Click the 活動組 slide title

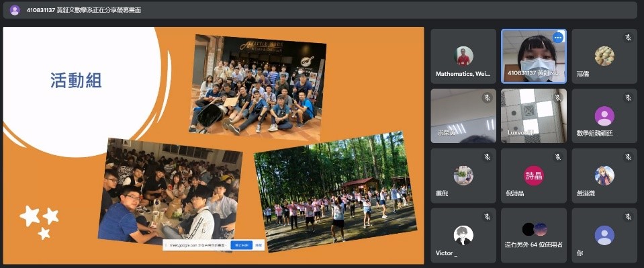[76, 80]
